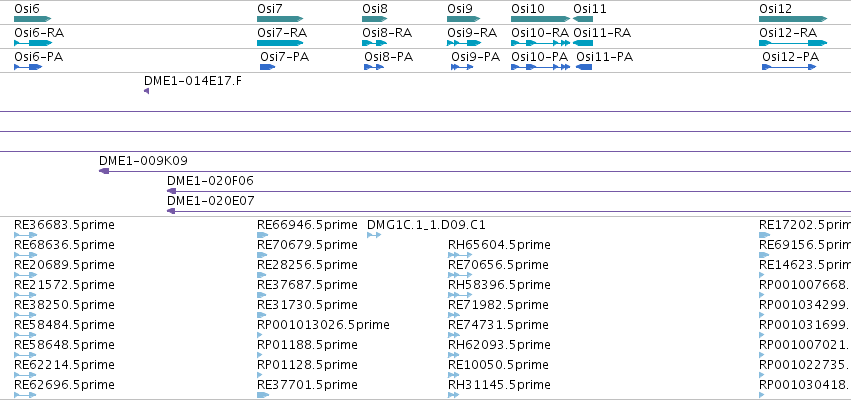Select the Osi8-PA protein glyph
The height and width of the screenshot is (400, 851).
click(374, 67)
